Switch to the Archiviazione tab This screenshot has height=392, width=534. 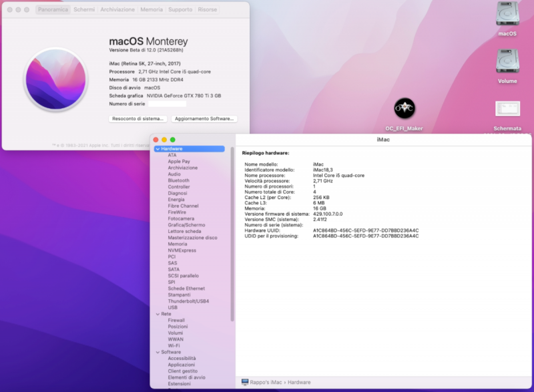117,10
